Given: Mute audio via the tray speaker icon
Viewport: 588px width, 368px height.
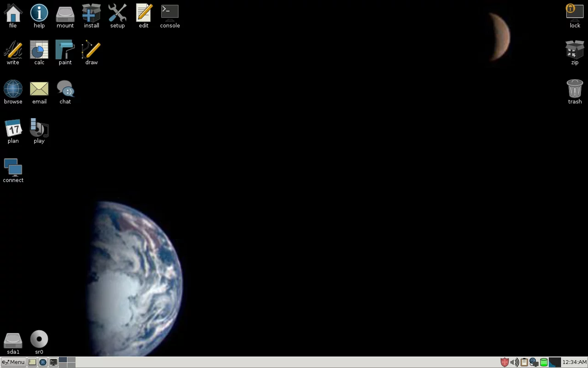Looking at the screenshot, I should pos(514,362).
